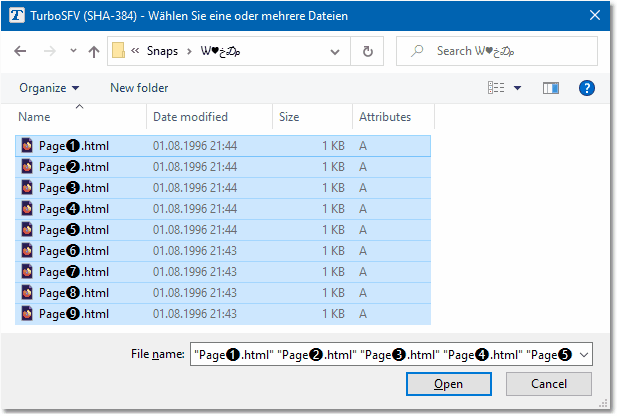
Task: Open the Organize menu
Action: 49,88
